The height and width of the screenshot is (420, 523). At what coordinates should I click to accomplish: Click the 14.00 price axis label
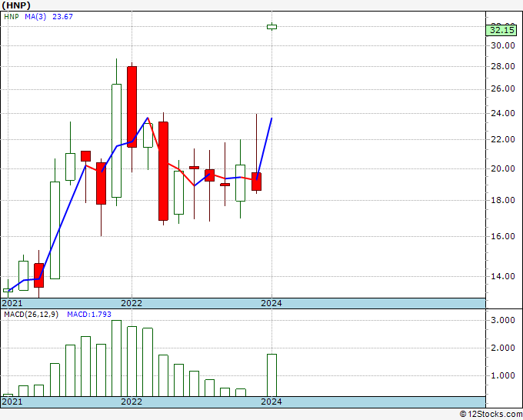[x=503, y=276]
